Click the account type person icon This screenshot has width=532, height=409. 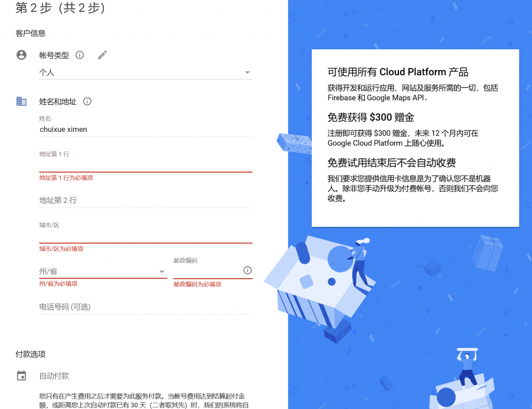(21, 55)
